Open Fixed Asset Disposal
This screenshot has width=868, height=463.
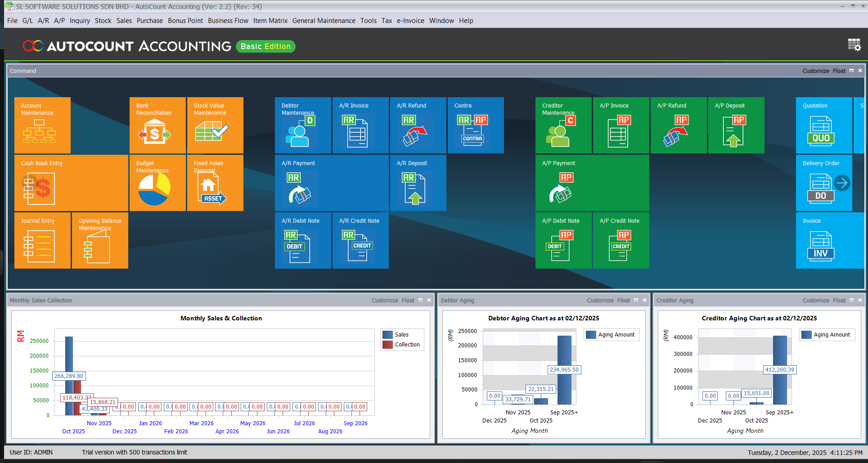tap(215, 183)
